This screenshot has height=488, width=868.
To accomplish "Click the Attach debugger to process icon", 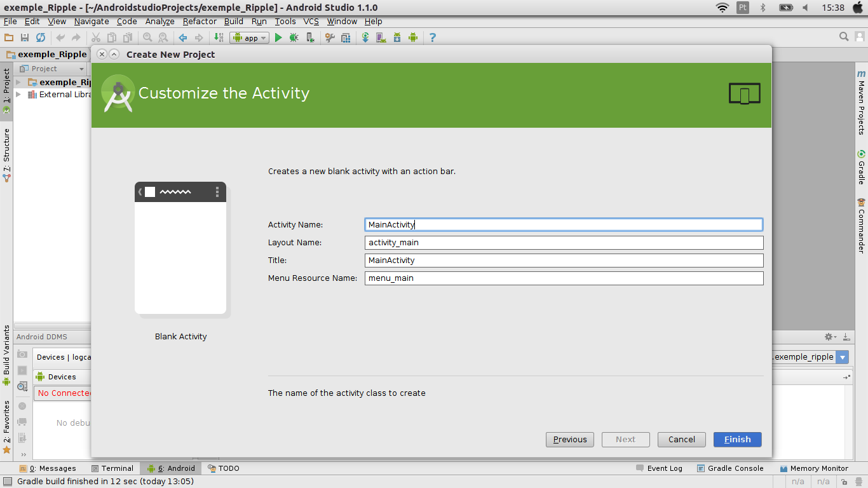I will 310,37.
